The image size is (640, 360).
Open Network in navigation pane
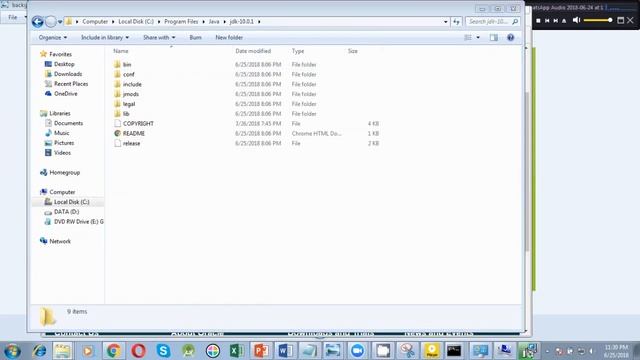click(60, 241)
